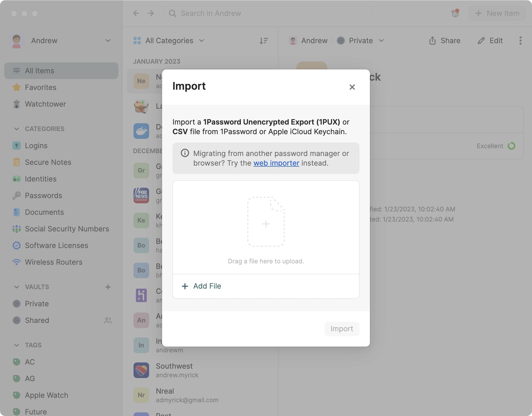Image resolution: width=532 pixels, height=416 pixels.
Task: Open the All Categories dropdown
Action: tap(169, 41)
